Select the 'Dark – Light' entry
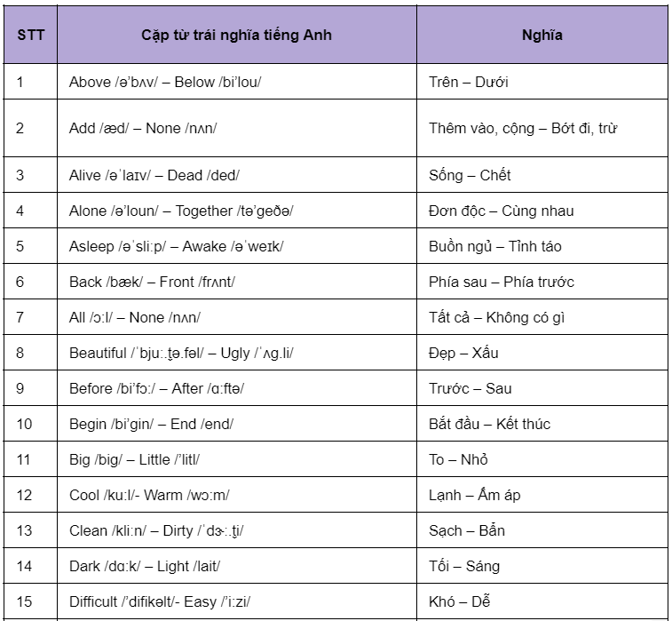 pos(145,566)
